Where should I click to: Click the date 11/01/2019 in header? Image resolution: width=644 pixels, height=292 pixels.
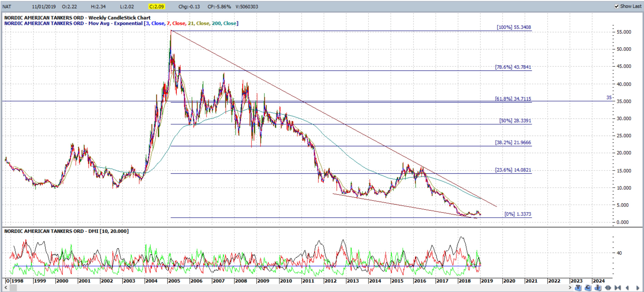(44, 7)
